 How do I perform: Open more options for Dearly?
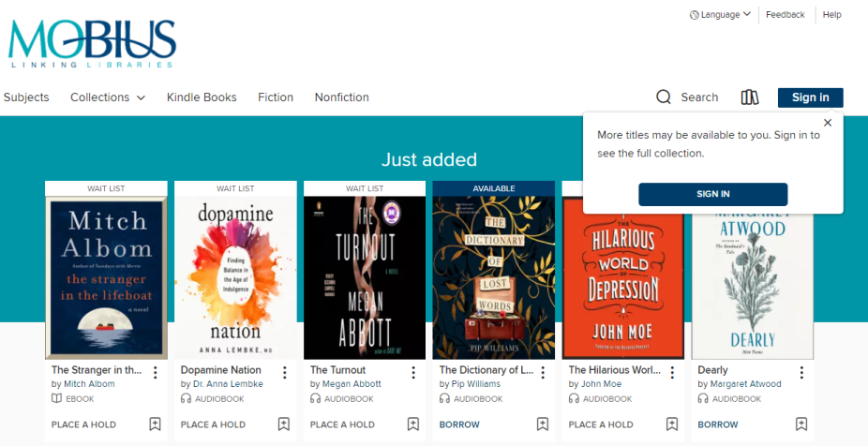coord(801,373)
